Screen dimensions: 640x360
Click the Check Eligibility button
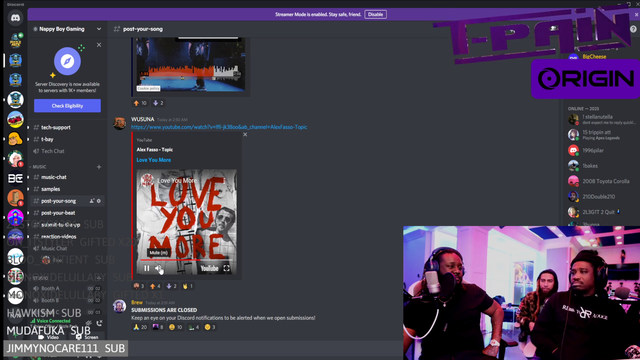tap(67, 106)
